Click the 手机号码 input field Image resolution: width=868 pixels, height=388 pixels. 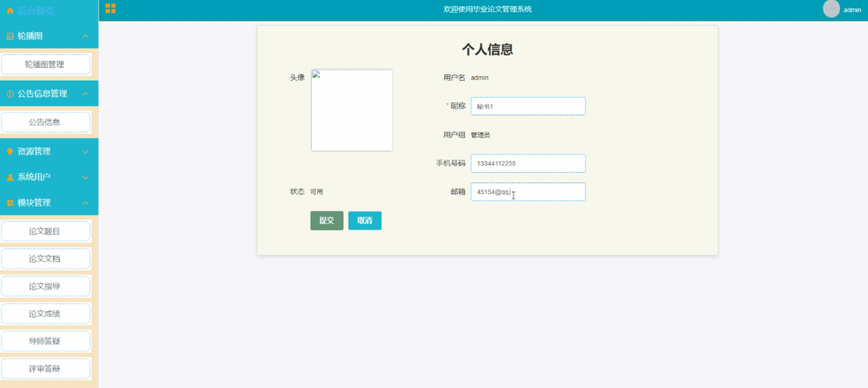[528, 163]
